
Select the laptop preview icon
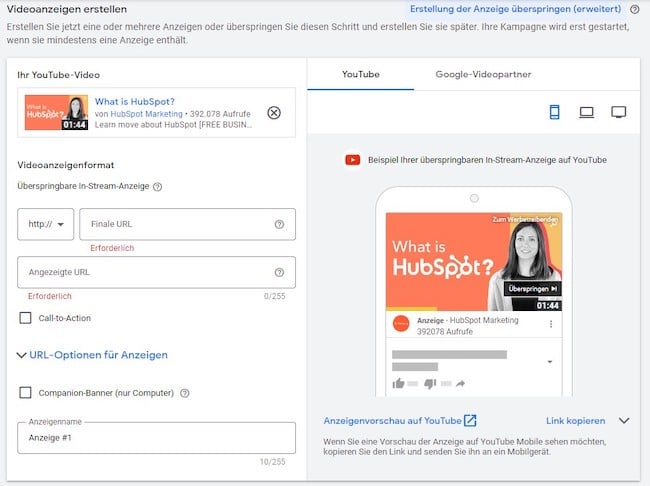tap(586, 112)
